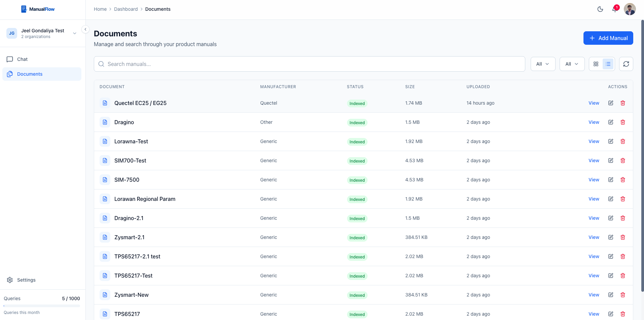This screenshot has height=320, width=644.
Task: Select the list view toggle
Action: [608, 64]
